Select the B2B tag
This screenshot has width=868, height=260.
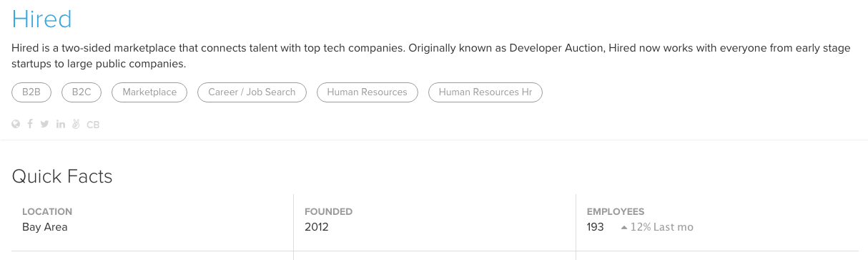coord(31,92)
